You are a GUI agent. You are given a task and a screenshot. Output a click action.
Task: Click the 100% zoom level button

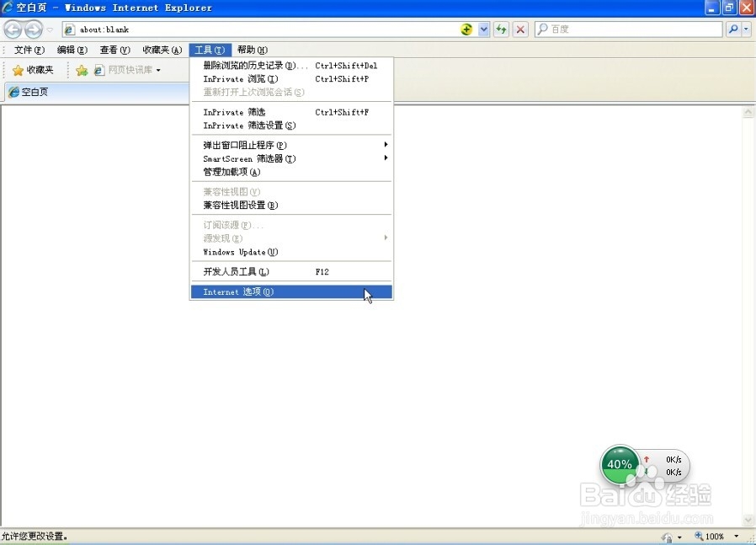click(709, 537)
